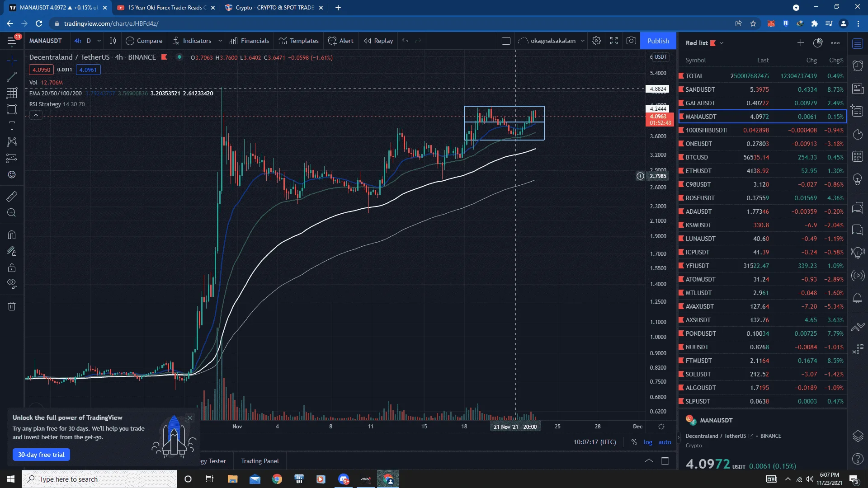
Task: Click the Windows search box
Action: [x=99, y=479]
